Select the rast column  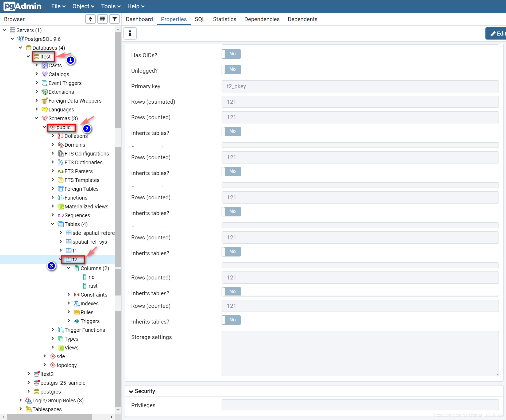(93, 286)
